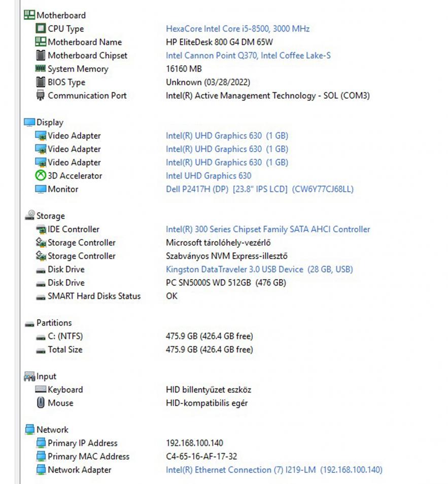Select the 192.168.100.140 Primary IP value
This screenshot has height=484, width=448.
pos(194,443)
